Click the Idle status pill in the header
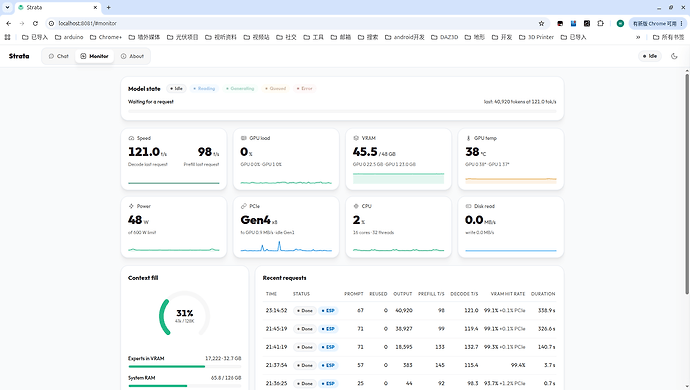 650,56
